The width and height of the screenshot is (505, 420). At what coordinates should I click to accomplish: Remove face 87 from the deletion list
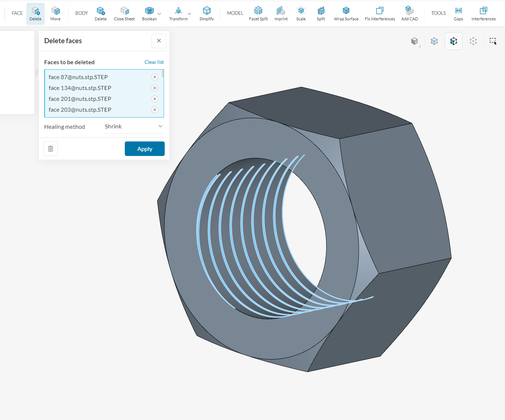coord(155,77)
